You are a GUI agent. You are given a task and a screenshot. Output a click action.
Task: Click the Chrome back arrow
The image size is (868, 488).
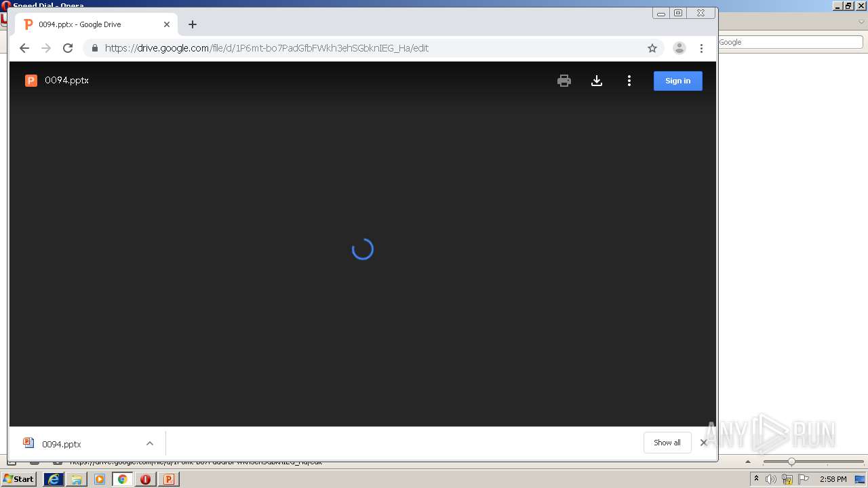(24, 48)
